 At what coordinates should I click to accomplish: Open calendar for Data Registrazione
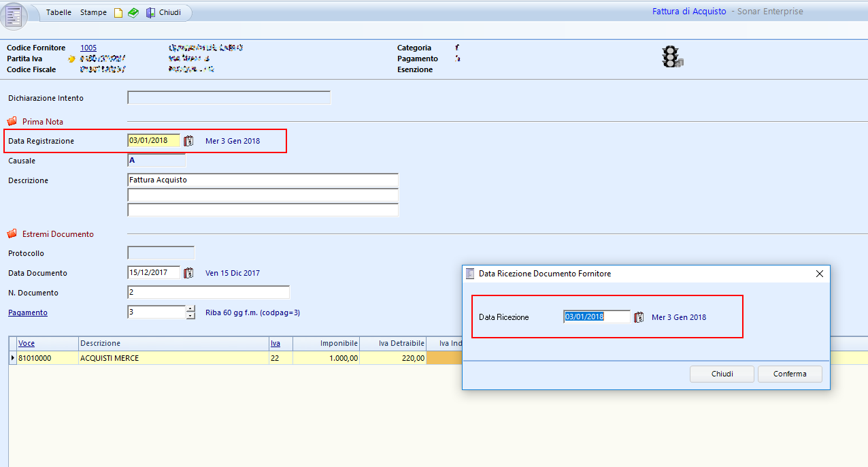tap(189, 141)
